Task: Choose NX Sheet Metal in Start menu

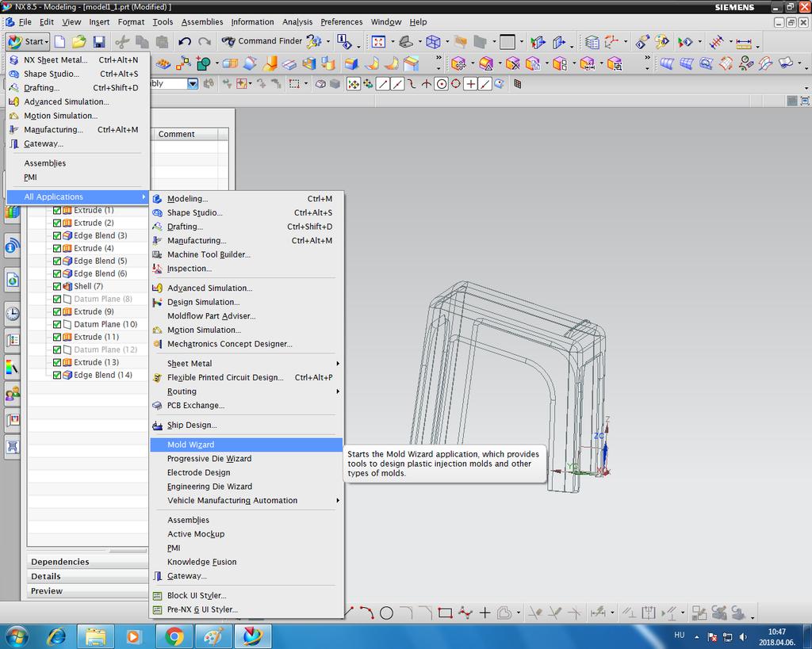Action: point(78,60)
